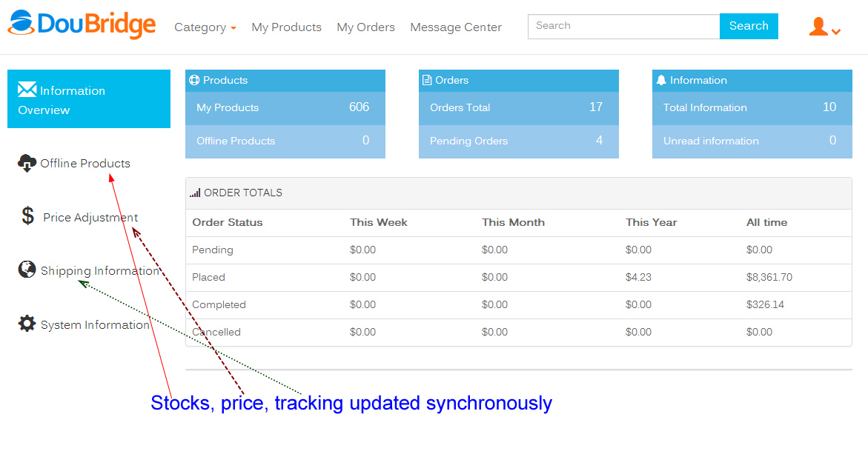Screen dimensions: 868x454
Task: Click Orders Total row showing 17
Action: point(519,108)
